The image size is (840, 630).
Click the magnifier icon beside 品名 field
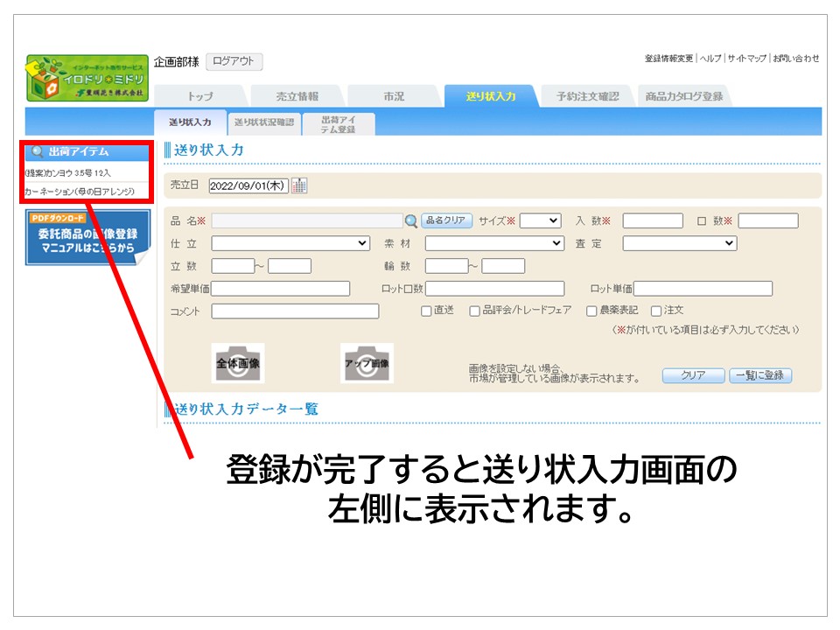click(x=410, y=221)
